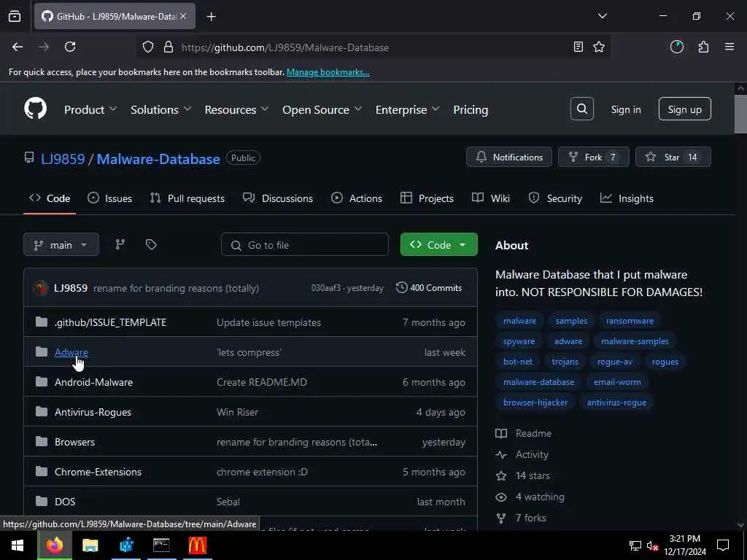
Task: Open the terminal window taskbar icon
Action: (x=161, y=545)
